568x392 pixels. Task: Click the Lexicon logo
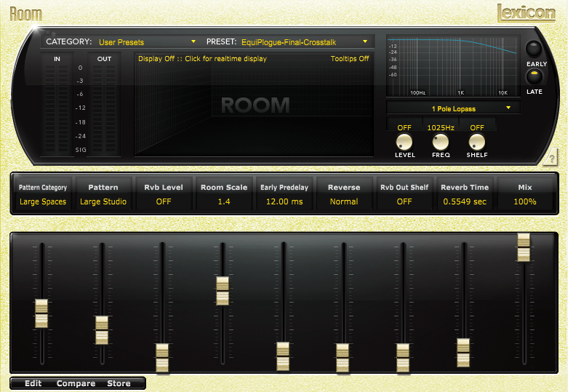click(526, 13)
